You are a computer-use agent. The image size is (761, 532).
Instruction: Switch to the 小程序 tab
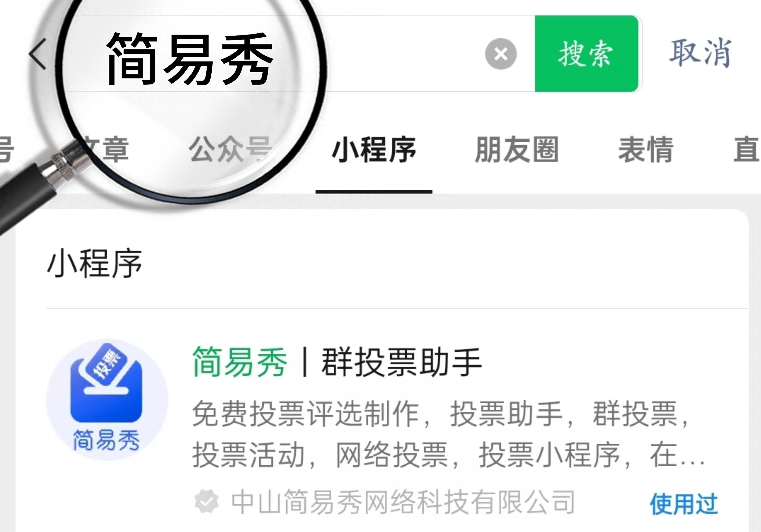(374, 150)
